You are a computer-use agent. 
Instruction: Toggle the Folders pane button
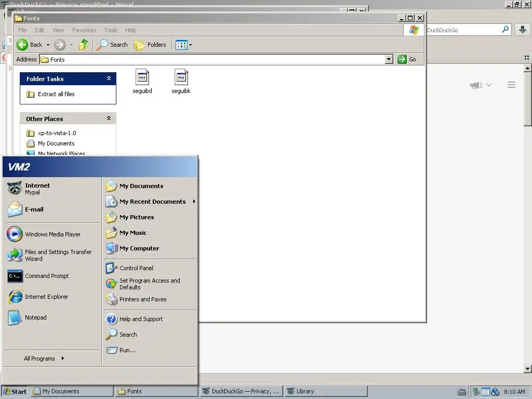pyautogui.click(x=150, y=45)
